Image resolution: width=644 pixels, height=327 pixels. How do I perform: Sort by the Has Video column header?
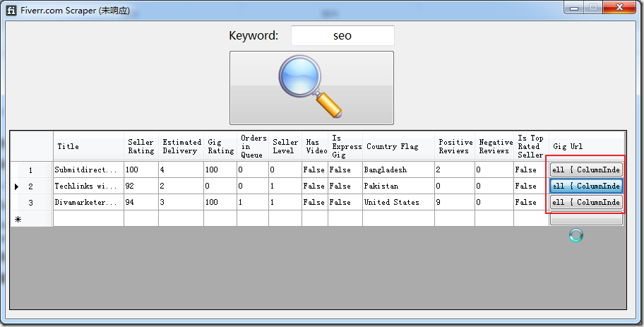(315, 146)
